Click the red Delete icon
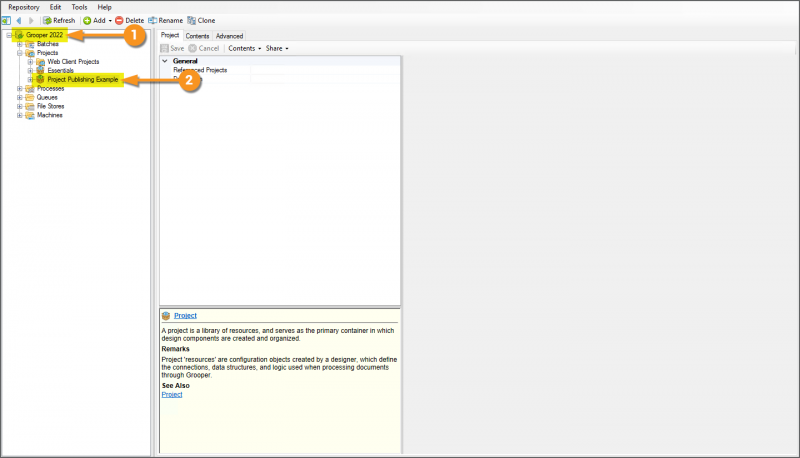The image size is (800, 458). (119, 20)
